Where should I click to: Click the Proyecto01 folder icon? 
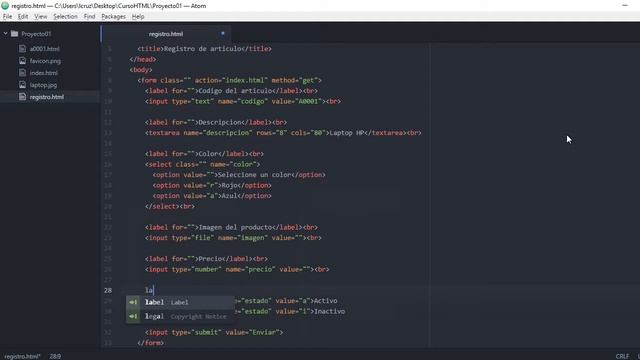15,34
